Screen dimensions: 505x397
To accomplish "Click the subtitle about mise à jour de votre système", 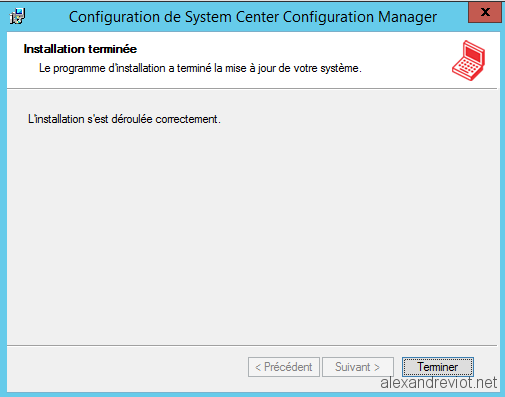I will [200, 68].
